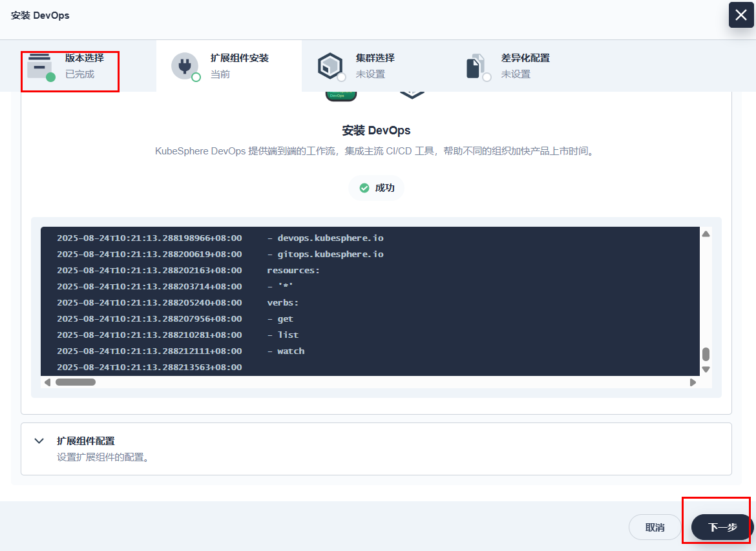
Task: Open the 版本选择 step tab
Action: tap(78, 66)
